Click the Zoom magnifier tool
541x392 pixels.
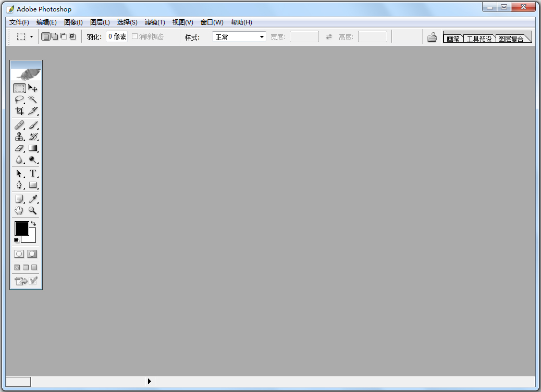[x=33, y=210]
